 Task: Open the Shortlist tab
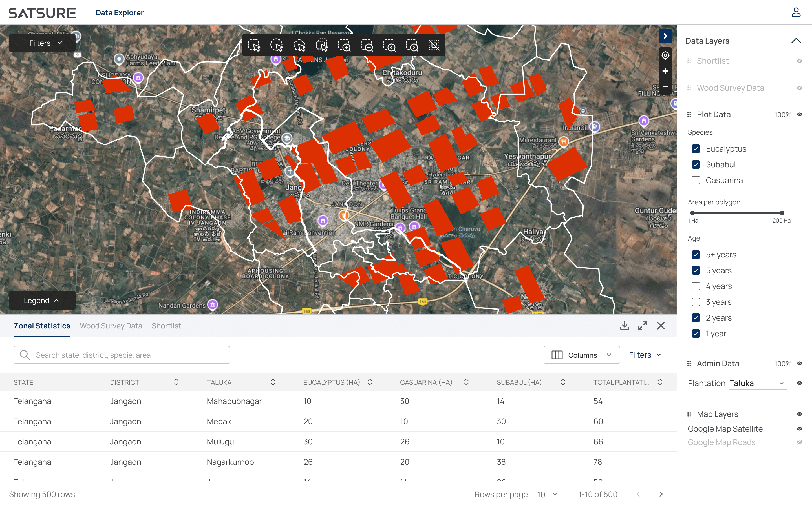[166, 326]
